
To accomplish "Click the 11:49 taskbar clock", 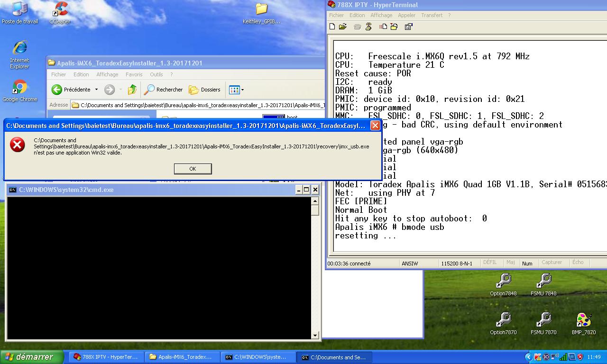I will (x=594, y=357).
